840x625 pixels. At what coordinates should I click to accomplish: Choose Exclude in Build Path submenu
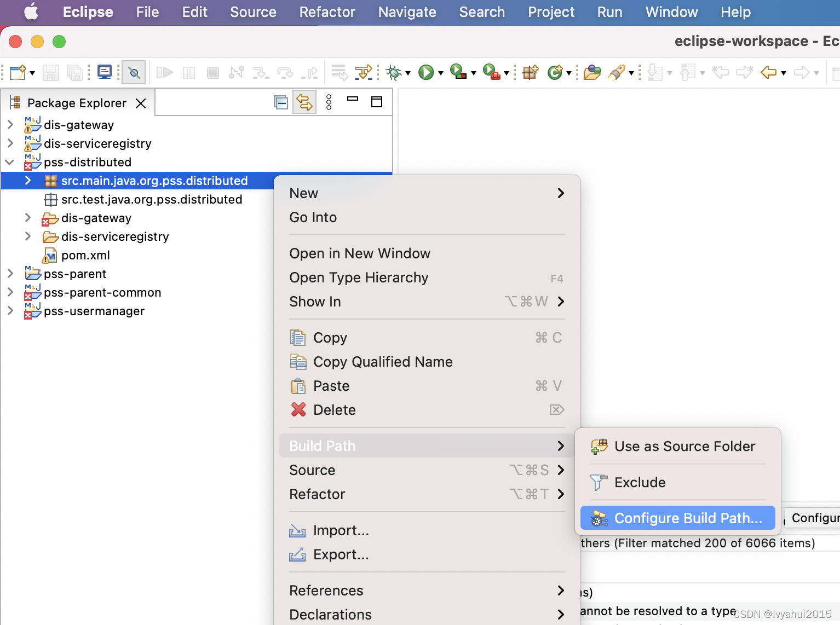click(x=678, y=482)
